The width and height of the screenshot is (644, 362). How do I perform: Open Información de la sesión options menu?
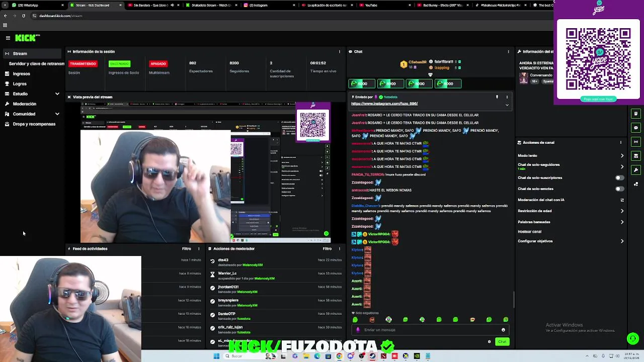[340, 51]
